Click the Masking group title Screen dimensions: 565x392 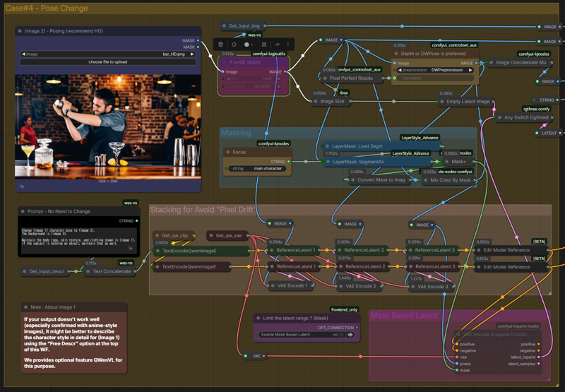point(236,133)
